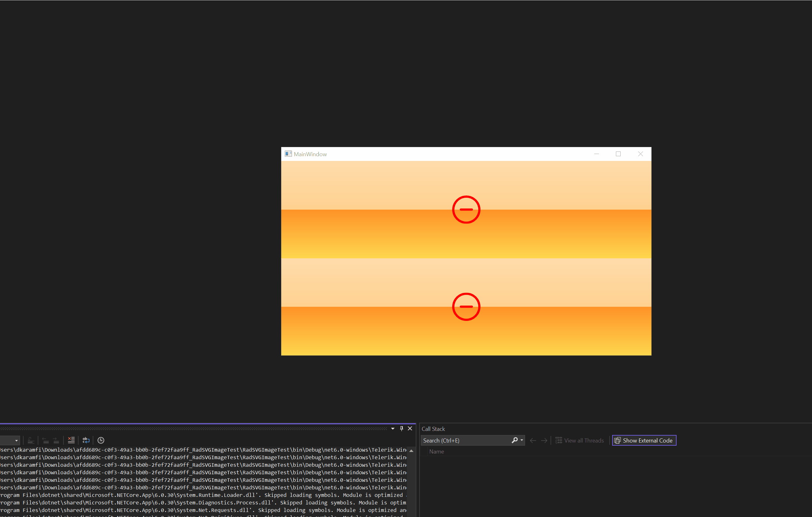812x517 pixels.
Task: Click in the Call Stack search field
Action: (x=465, y=440)
